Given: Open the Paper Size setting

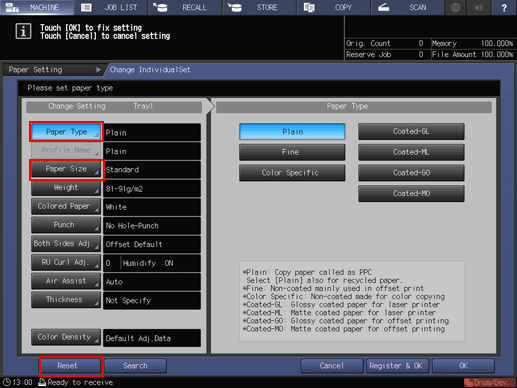Looking at the screenshot, I should [x=66, y=169].
